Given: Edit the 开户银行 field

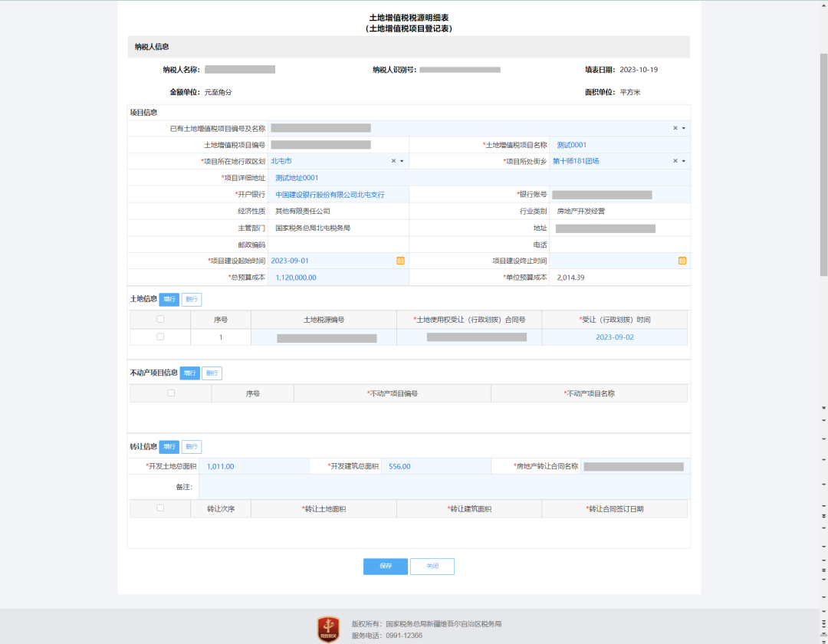Looking at the screenshot, I should coord(338,195).
